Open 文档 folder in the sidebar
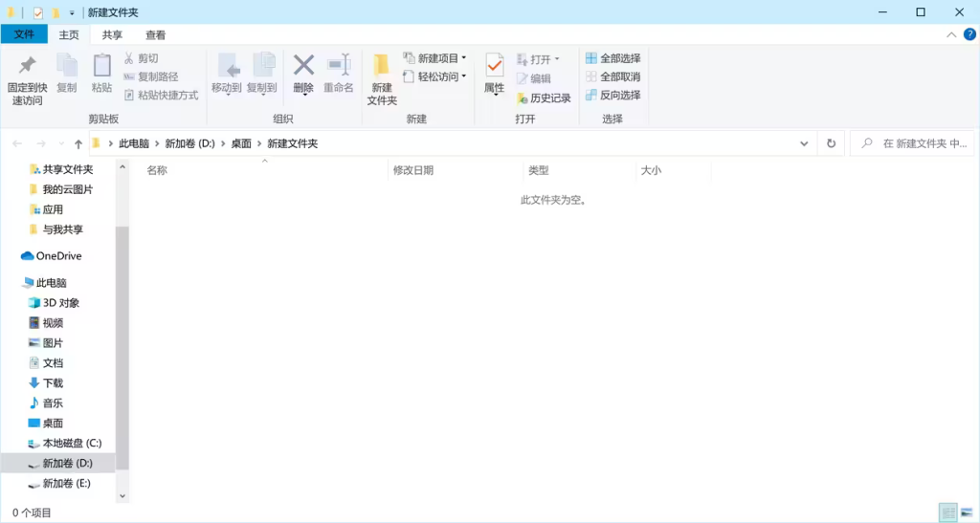This screenshot has height=523, width=980. (46, 362)
